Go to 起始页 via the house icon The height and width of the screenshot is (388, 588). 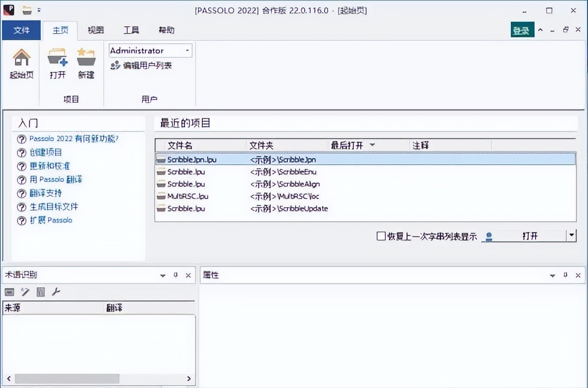[21, 58]
